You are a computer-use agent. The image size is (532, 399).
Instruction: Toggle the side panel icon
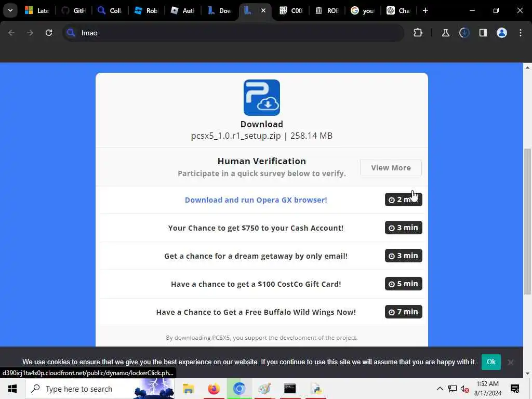coord(483,33)
